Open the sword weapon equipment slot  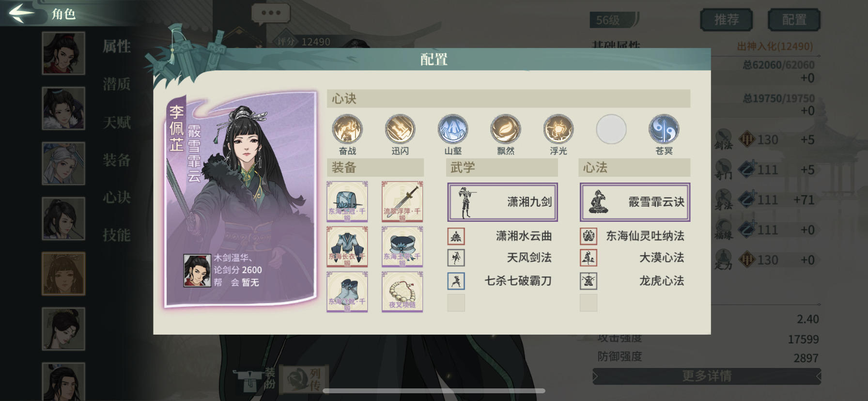point(402,201)
